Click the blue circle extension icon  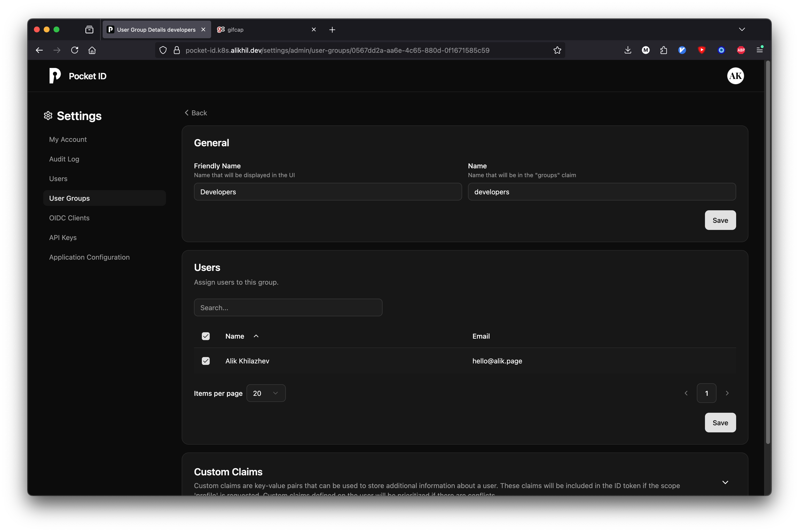click(x=721, y=50)
